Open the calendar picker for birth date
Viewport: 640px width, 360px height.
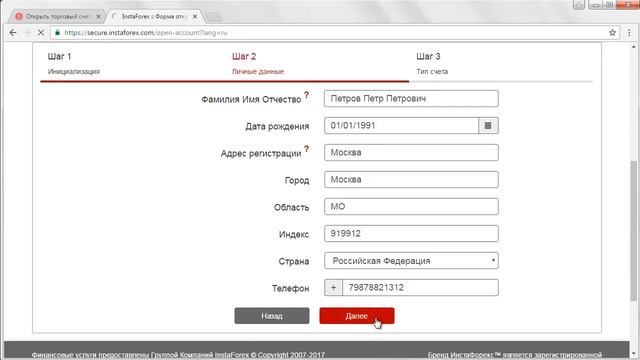coord(488,126)
